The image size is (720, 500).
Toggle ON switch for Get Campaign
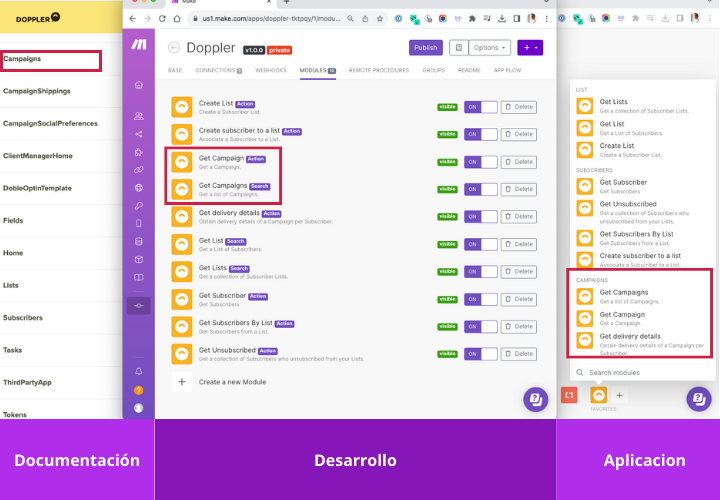pyautogui.click(x=480, y=162)
